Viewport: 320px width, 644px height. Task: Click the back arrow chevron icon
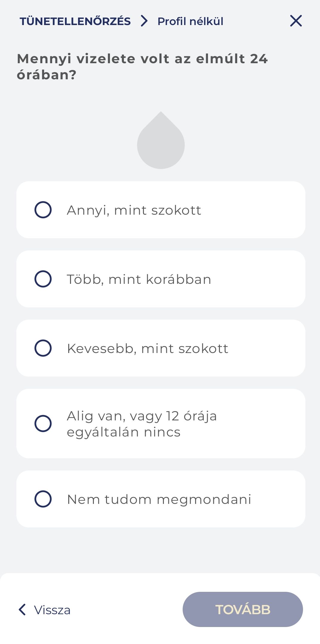click(22, 610)
